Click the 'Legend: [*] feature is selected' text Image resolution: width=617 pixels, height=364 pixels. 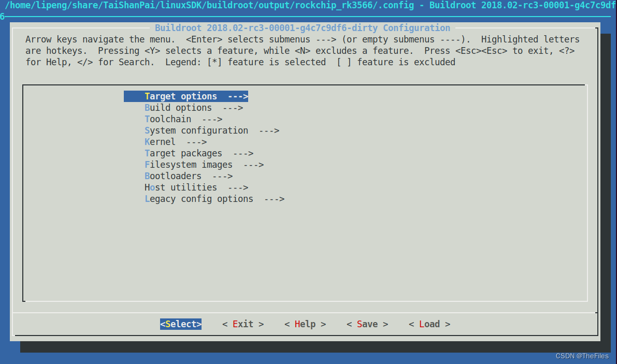[246, 62]
